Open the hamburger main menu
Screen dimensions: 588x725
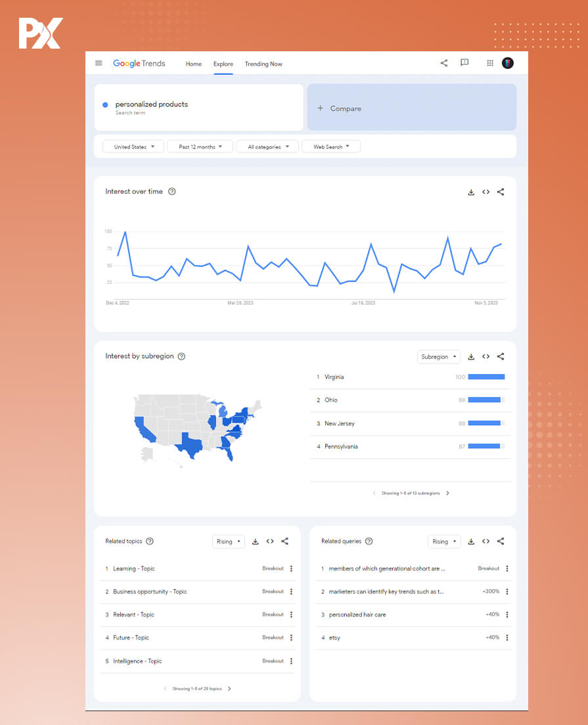(99, 64)
